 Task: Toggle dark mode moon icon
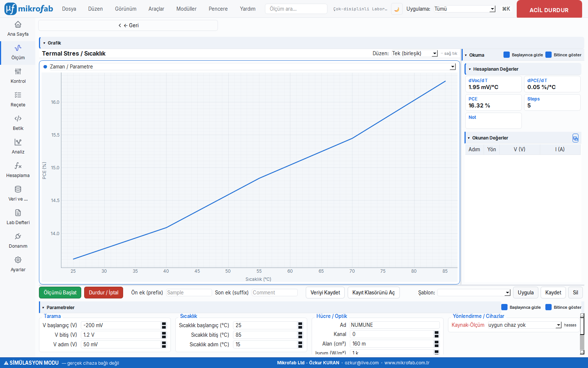click(397, 9)
